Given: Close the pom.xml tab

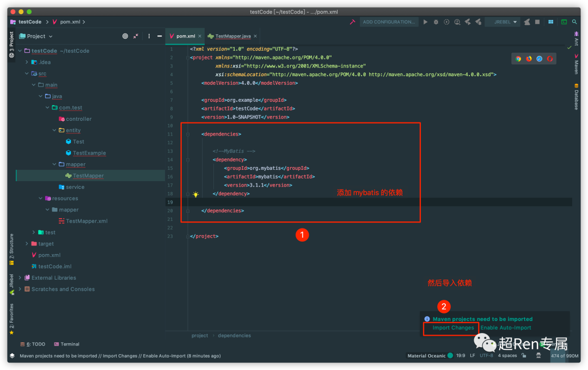Looking at the screenshot, I should [x=200, y=36].
